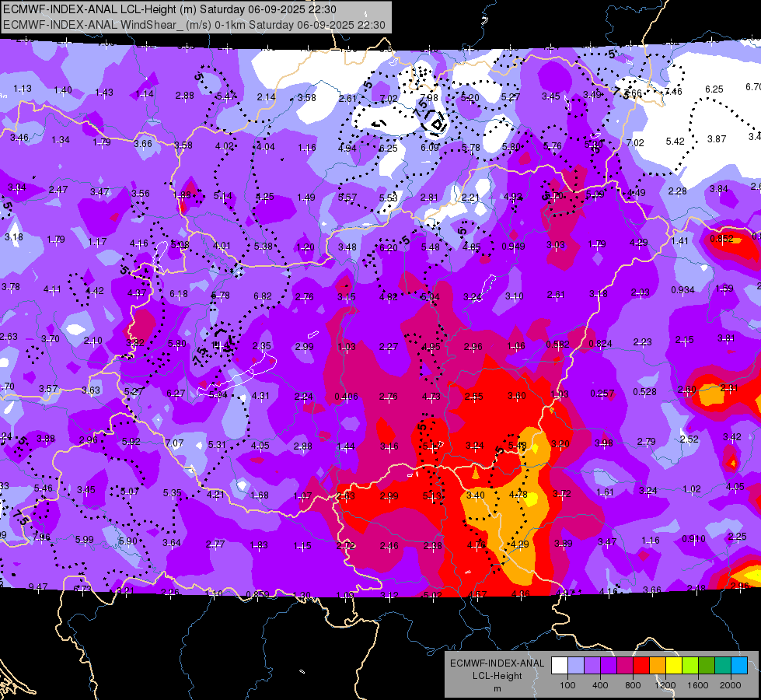Click the wind shear value 0.582
The height and width of the screenshot is (700, 761).
[557, 345]
